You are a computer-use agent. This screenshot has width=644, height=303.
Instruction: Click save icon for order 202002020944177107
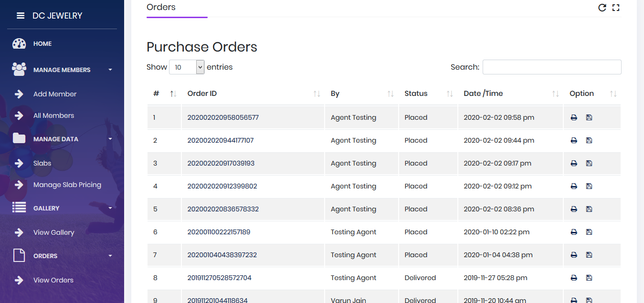tap(589, 140)
